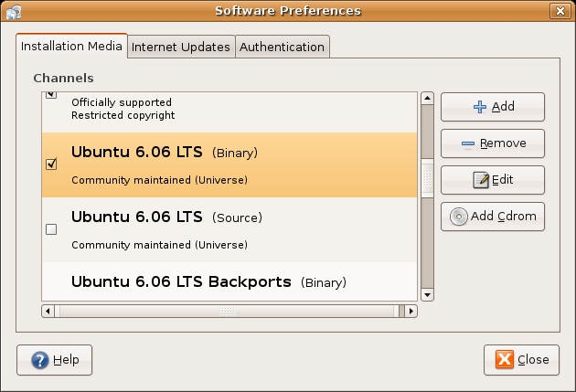Open the Authentication tab

tap(283, 47)
